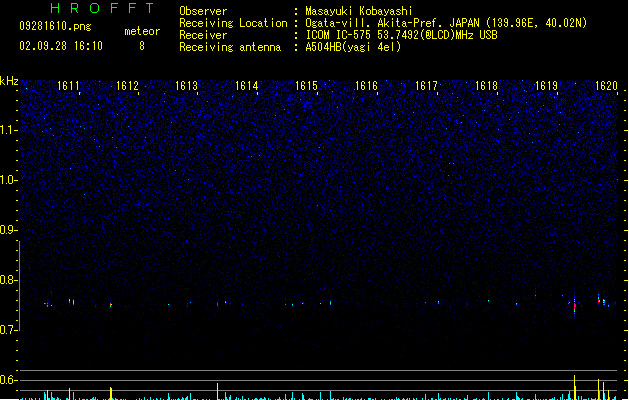The image size is (629, 400).
Task: Click the Receiving Location label
Action: click(233, 23)
